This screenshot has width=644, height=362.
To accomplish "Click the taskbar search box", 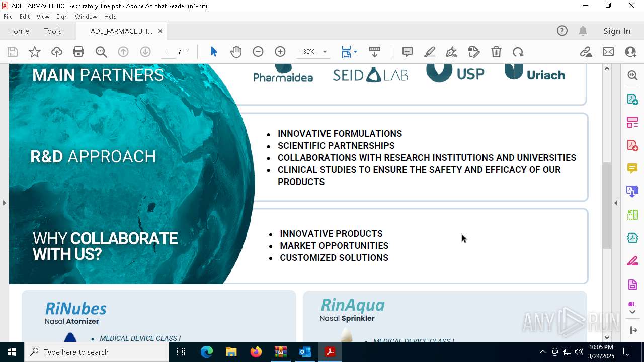I will 97,352.
